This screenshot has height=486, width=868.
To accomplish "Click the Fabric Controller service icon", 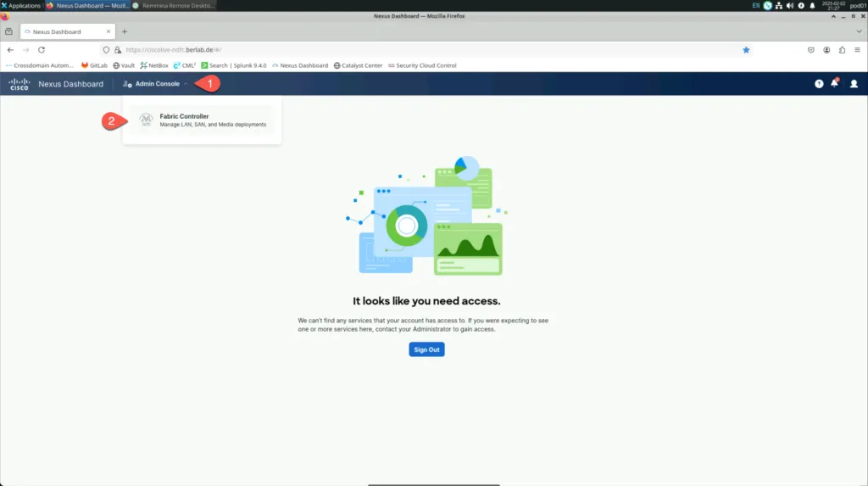I will (146, 120).
